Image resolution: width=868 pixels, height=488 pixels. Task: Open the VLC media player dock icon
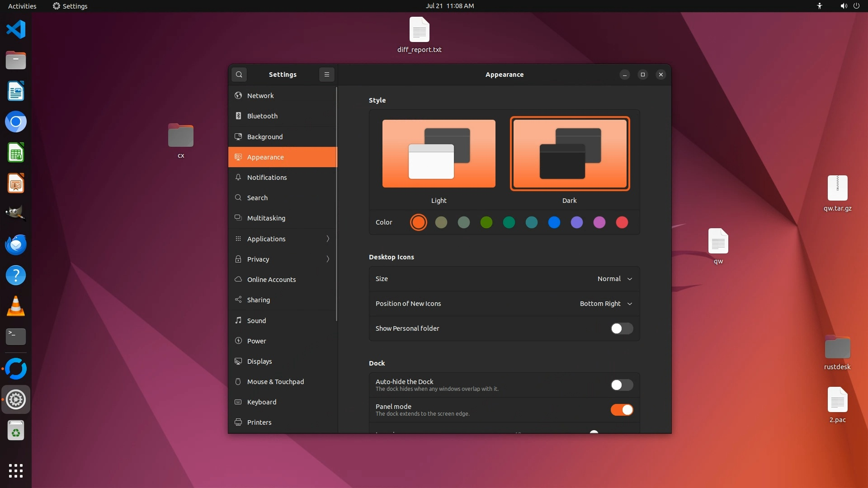[16, 306]
